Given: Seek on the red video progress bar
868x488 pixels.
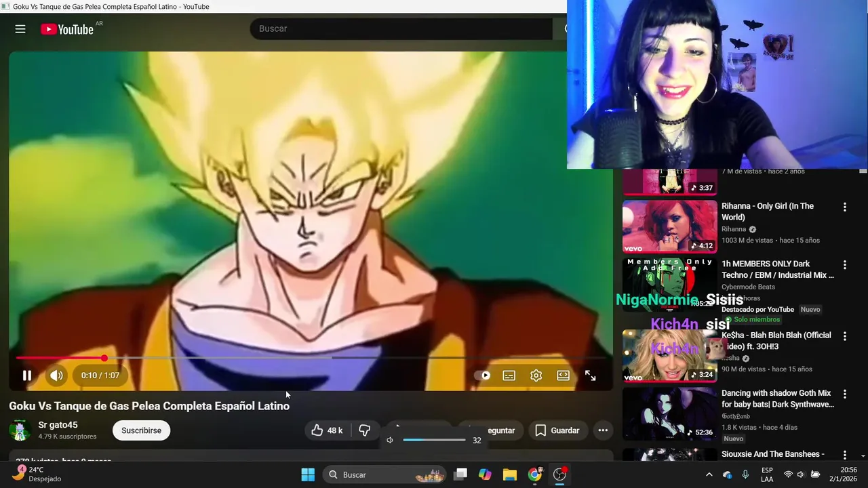Looking at the screenshot, I should [311, 358].
